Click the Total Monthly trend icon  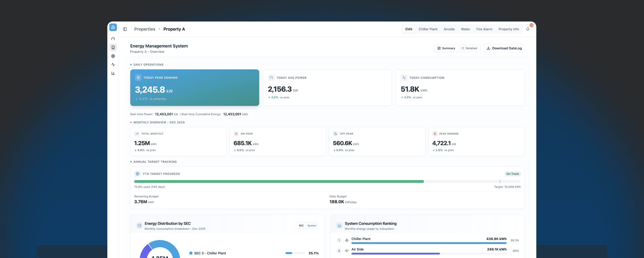[137, 134]
